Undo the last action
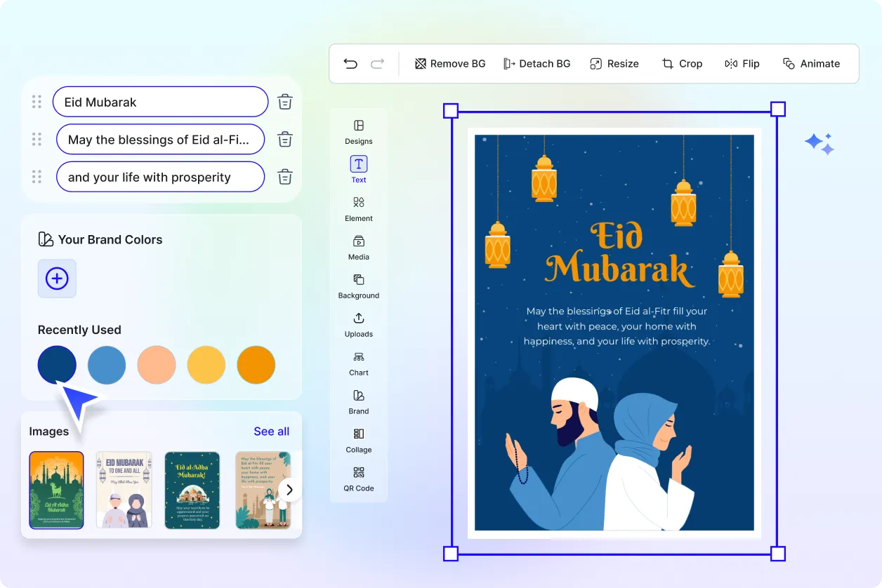The width and height of the screenshot is (882, 588). (350, 63)
